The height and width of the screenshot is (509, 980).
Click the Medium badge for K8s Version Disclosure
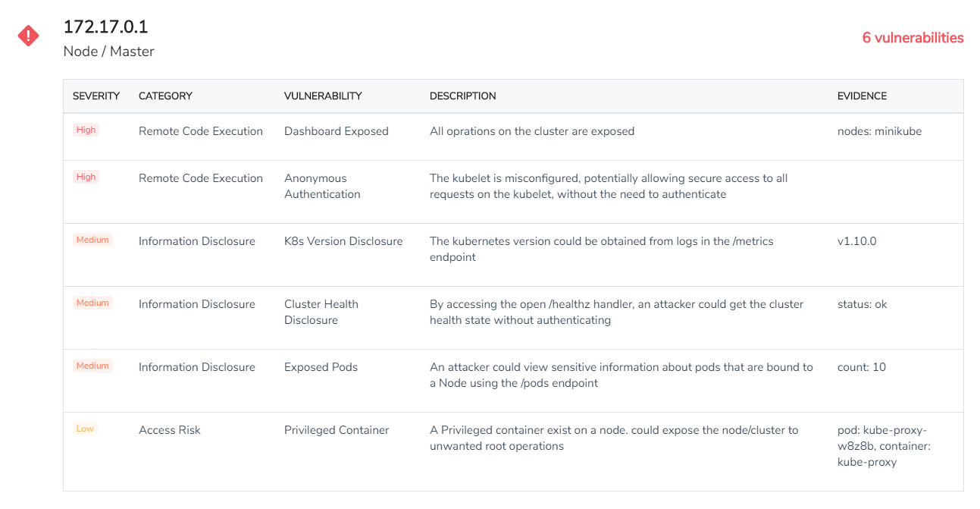92,240
